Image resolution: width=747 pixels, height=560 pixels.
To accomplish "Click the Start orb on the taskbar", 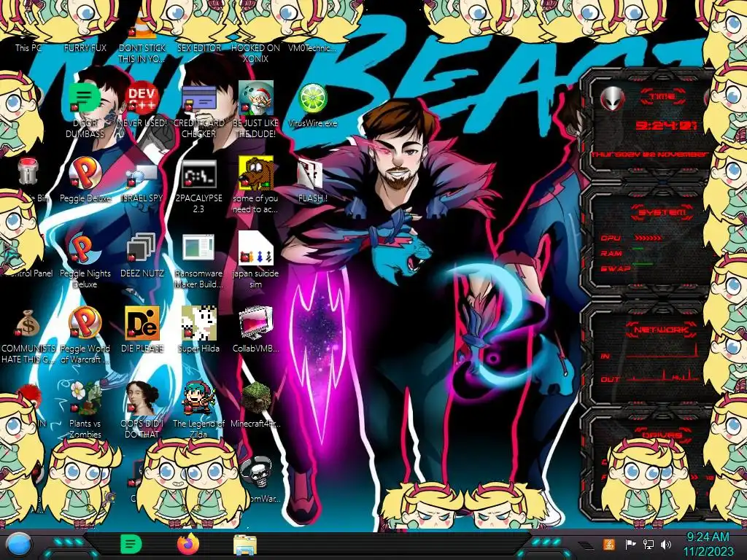I will 19,545.
